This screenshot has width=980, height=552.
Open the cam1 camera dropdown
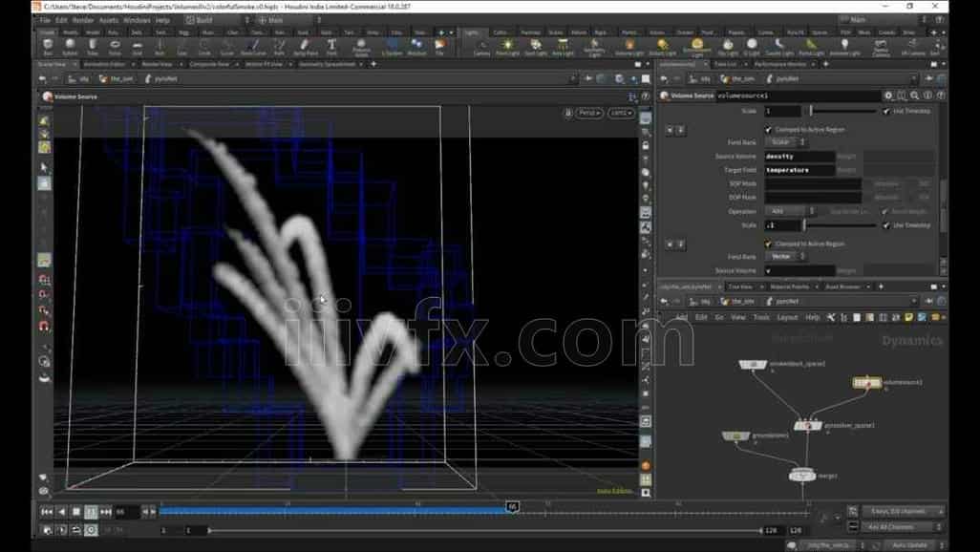click(621, 113)
